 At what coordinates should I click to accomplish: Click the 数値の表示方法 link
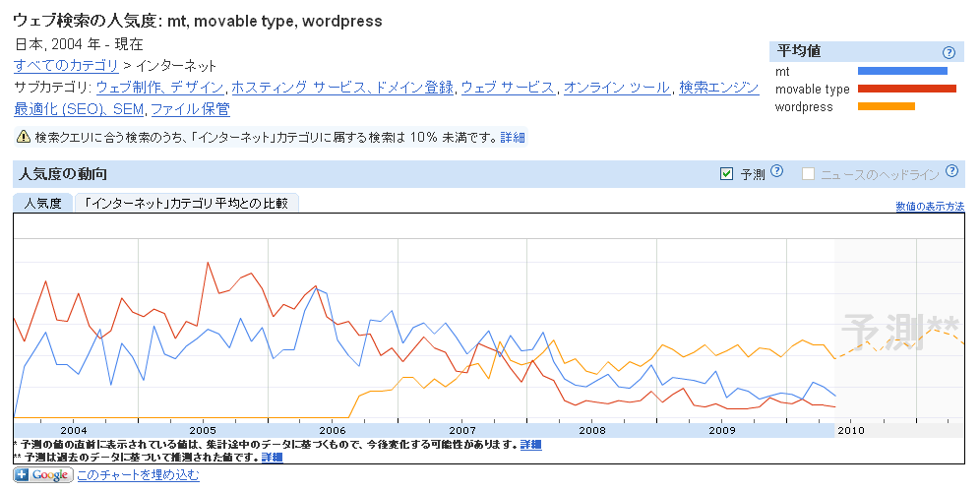tap(930, 207)
